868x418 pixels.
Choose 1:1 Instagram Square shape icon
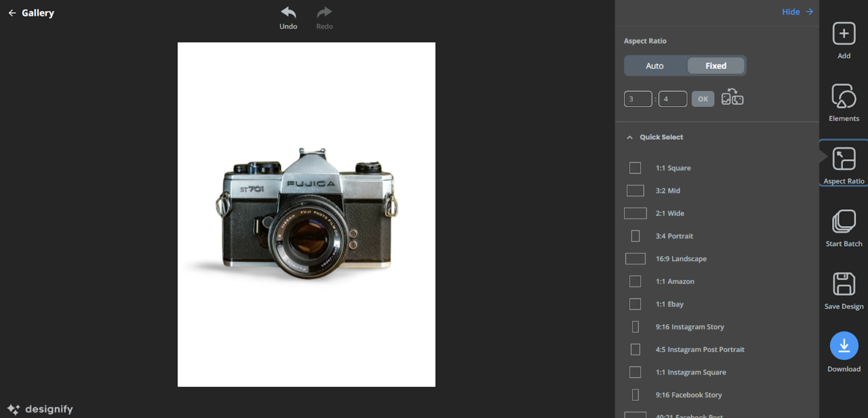coord(635,372)
